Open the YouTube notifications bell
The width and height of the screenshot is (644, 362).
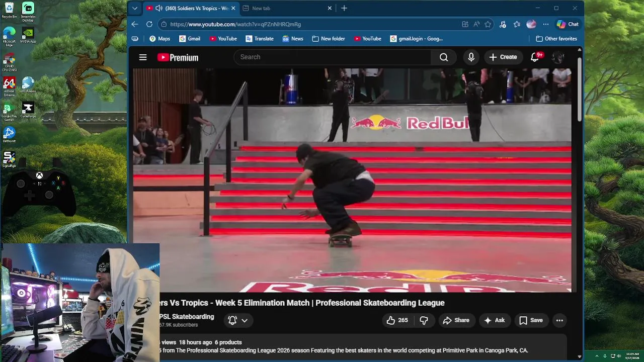coord(535,57)
